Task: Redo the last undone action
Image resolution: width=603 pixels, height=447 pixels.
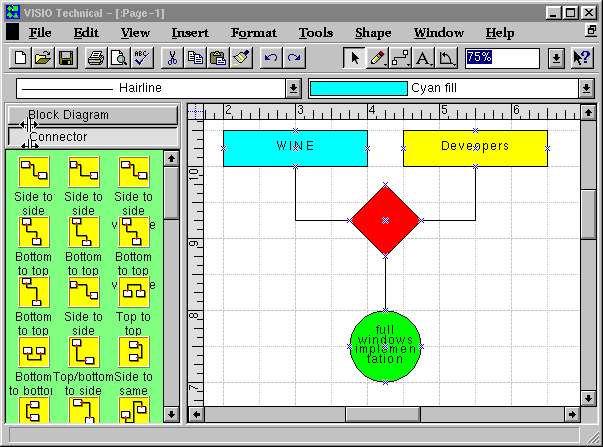Action: [x=294, y=58]
